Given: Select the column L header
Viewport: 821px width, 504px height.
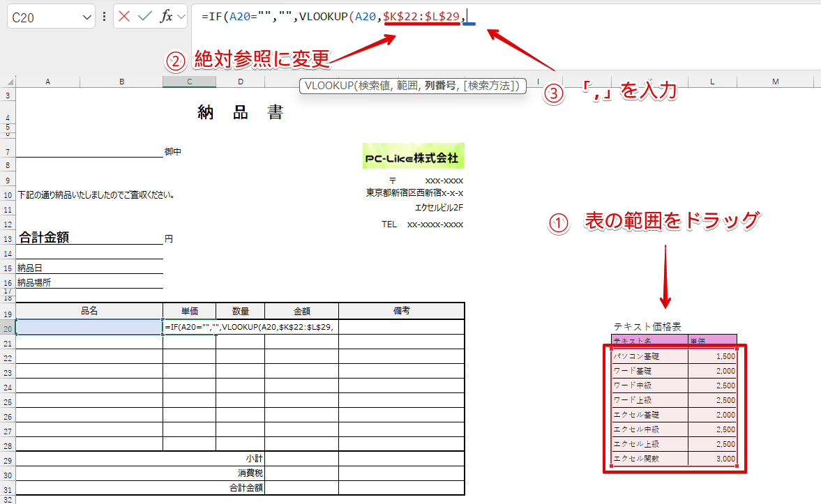Looking at the screenshot, I should click(712, 82).
